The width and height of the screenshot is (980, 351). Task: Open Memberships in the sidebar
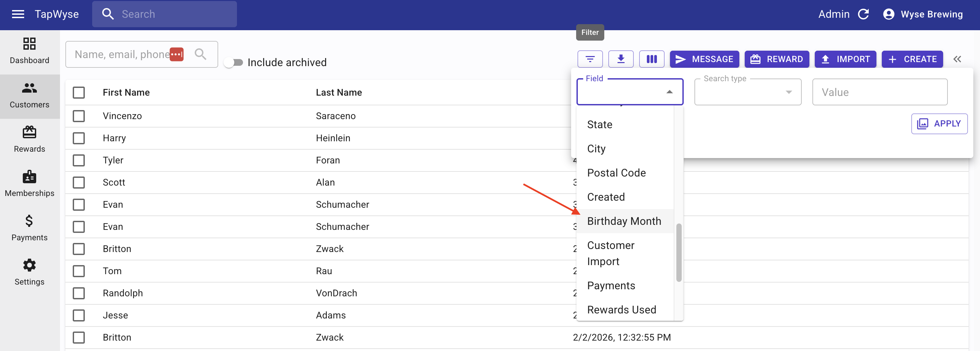(29, 184)
